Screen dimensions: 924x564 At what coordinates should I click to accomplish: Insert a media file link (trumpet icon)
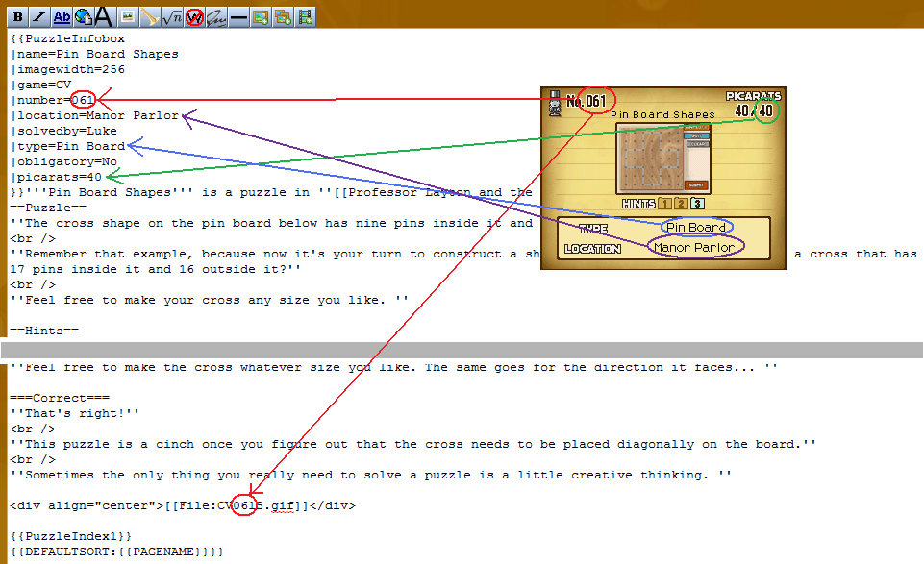pos(150,17)
